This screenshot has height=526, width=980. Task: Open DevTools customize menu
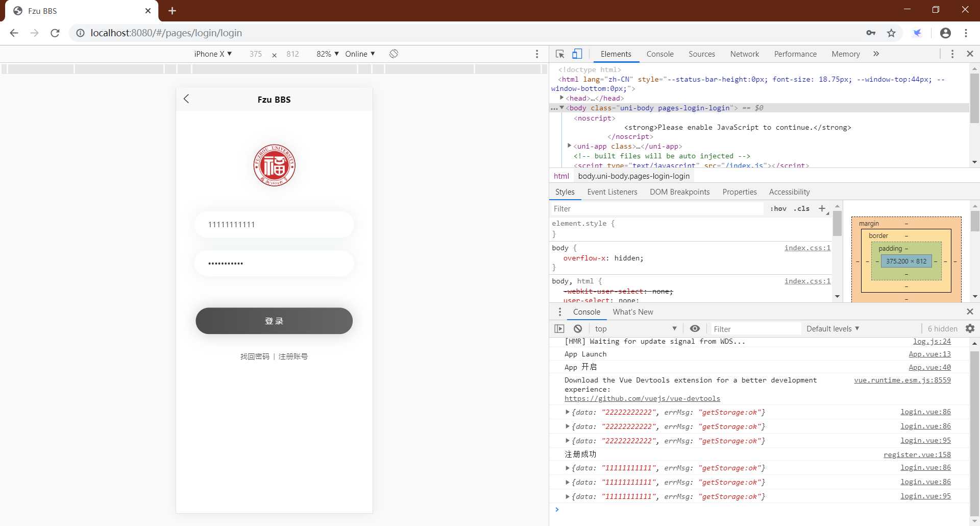[952, 54]
